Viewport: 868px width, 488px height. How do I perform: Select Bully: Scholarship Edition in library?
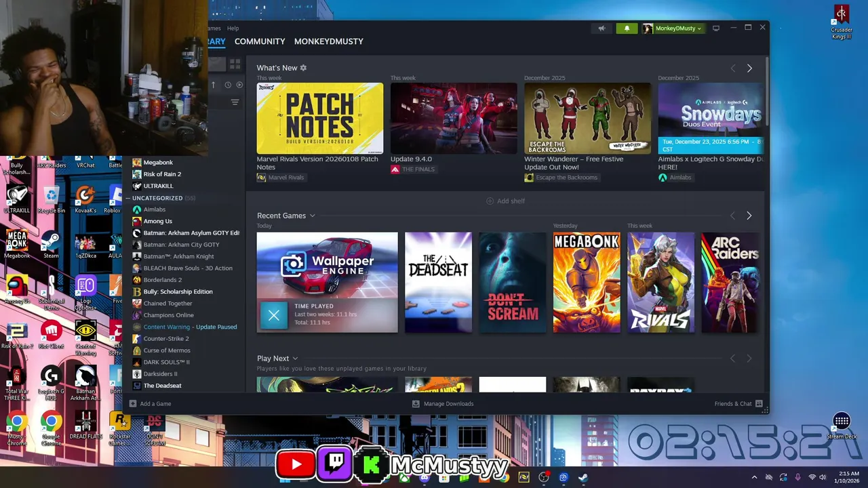pyautogui.click(x=178, y=291)
